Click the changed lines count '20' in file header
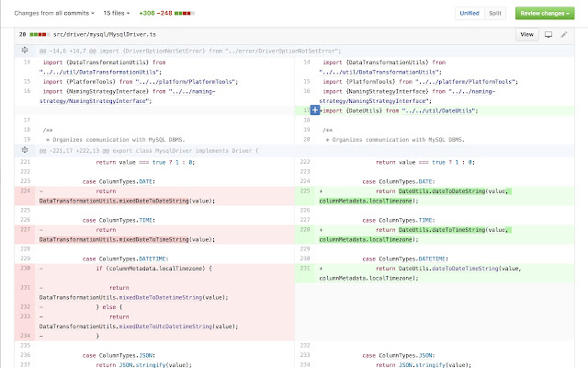Screen dimensions: 588x368 point(22,35)
